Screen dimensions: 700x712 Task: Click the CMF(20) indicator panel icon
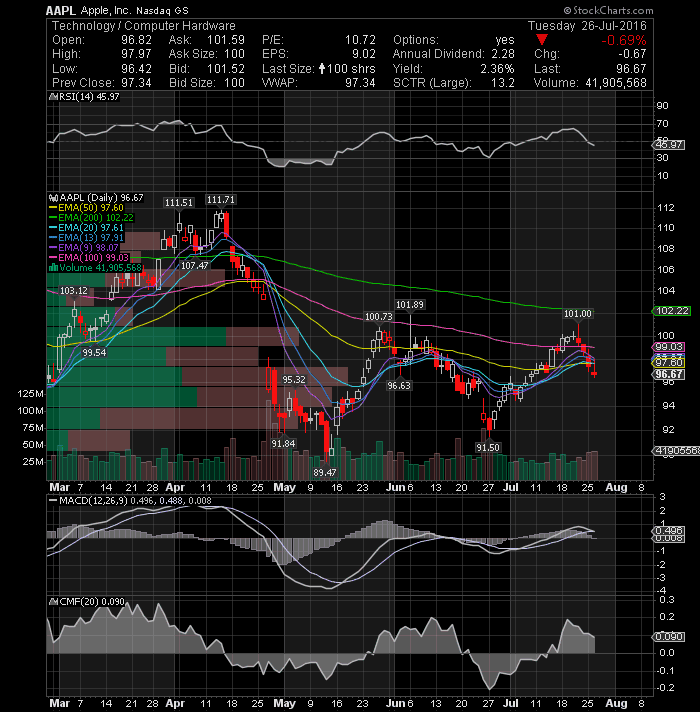pos(54,602)
